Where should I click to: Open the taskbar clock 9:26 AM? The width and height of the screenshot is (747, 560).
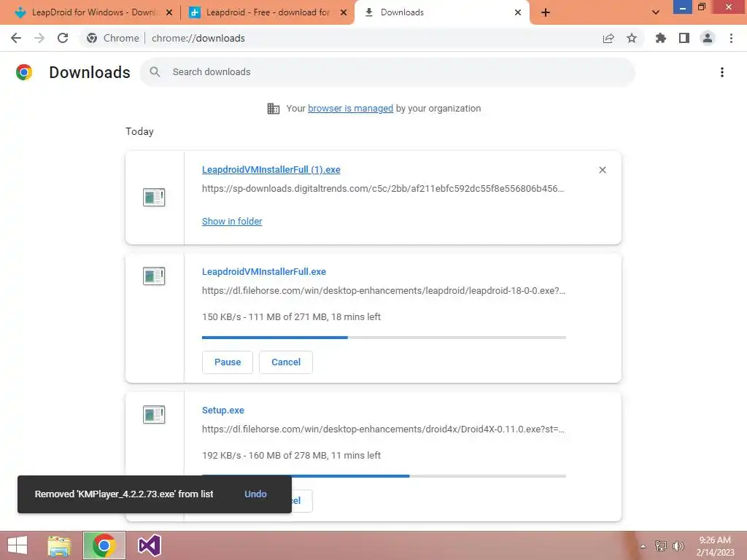click(x=715, y=546)
